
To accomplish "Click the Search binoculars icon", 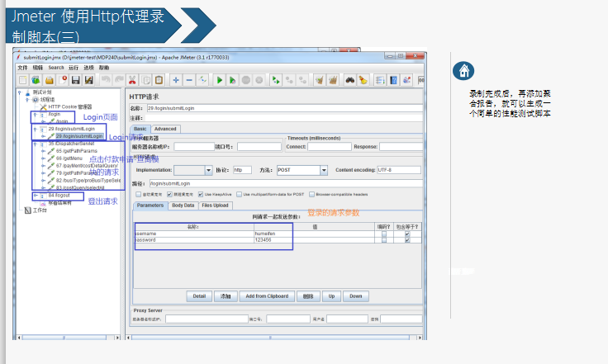I will [349, 80].
